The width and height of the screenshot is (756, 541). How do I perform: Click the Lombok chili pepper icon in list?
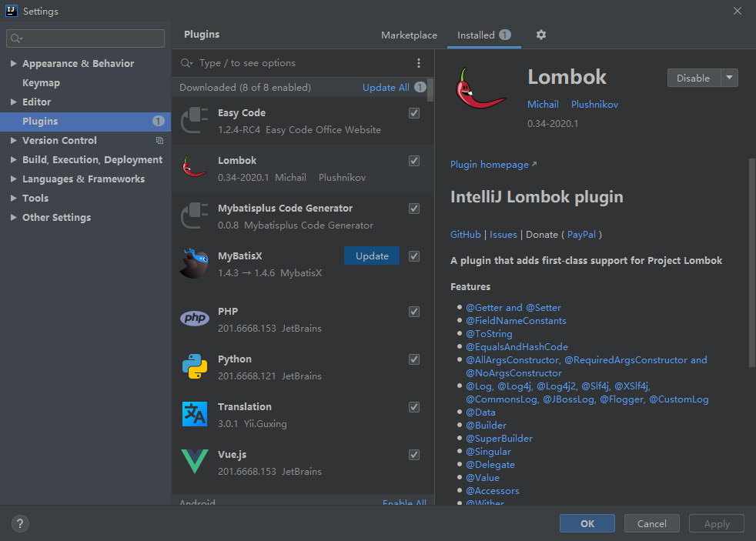(195, 168)
